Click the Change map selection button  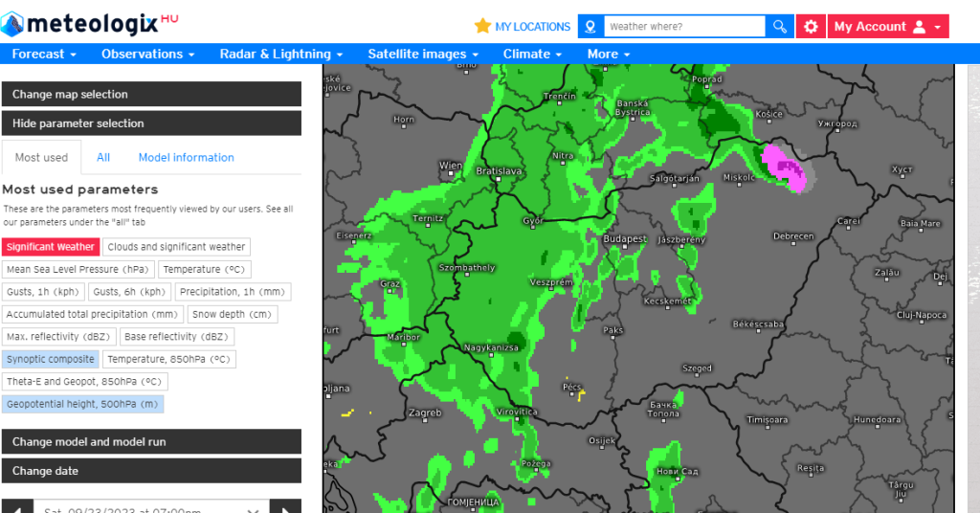click(151, 94)
